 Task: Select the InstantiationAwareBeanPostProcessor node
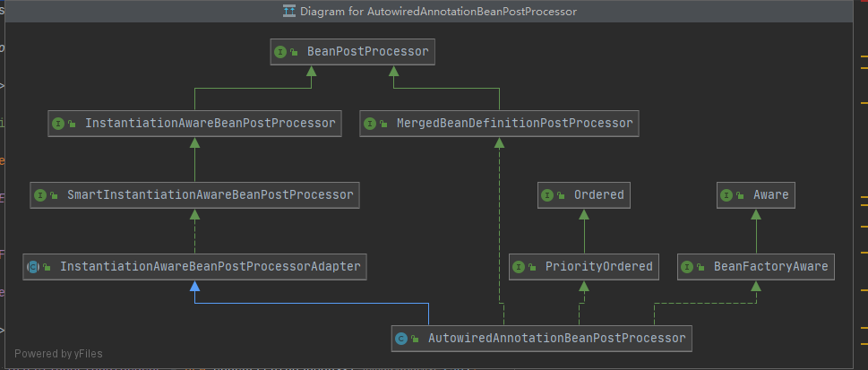pos(194,124)
